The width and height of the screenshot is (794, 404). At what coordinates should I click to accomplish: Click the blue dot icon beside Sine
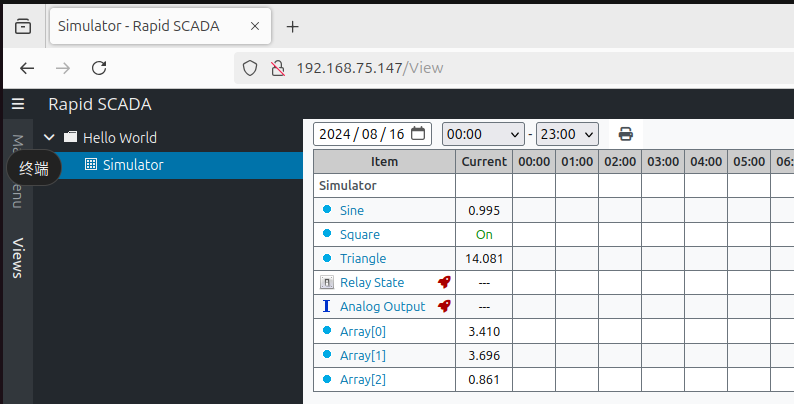[327, 209]
